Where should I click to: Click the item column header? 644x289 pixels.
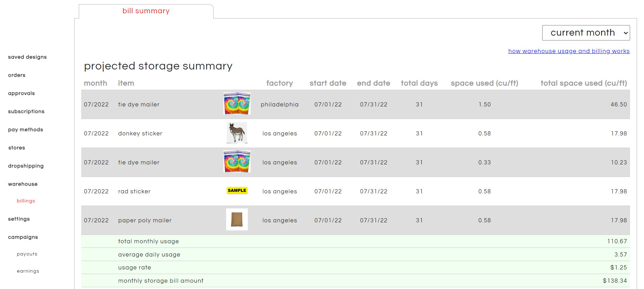coord(126,83)
